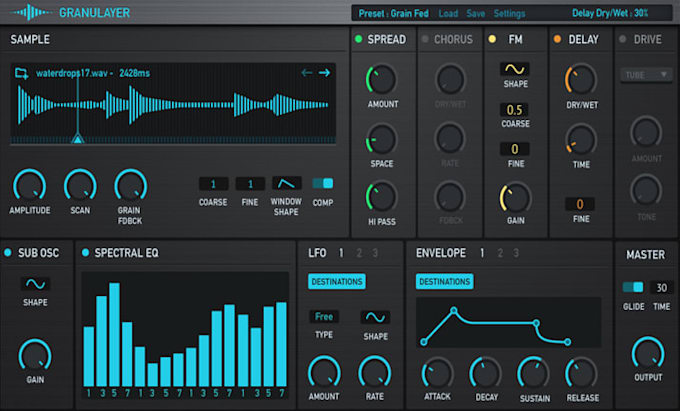Select Envelope tab 3

[x=516, y=253]
